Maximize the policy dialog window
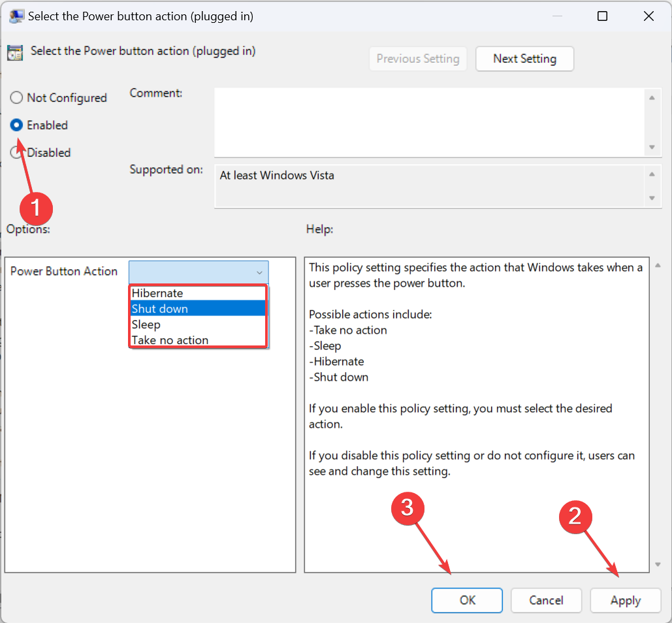This screenshot has width=672, height=623. pyautogui.click(x=602, y=16)
